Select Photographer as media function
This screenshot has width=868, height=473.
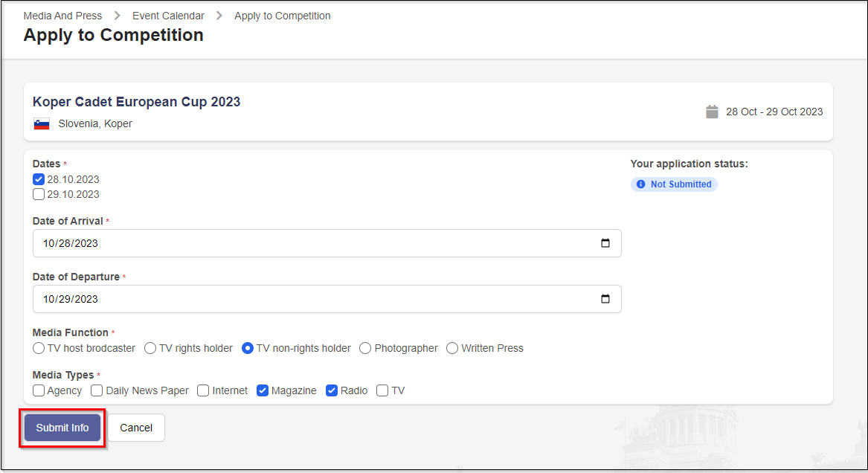(x=365, y=348)
